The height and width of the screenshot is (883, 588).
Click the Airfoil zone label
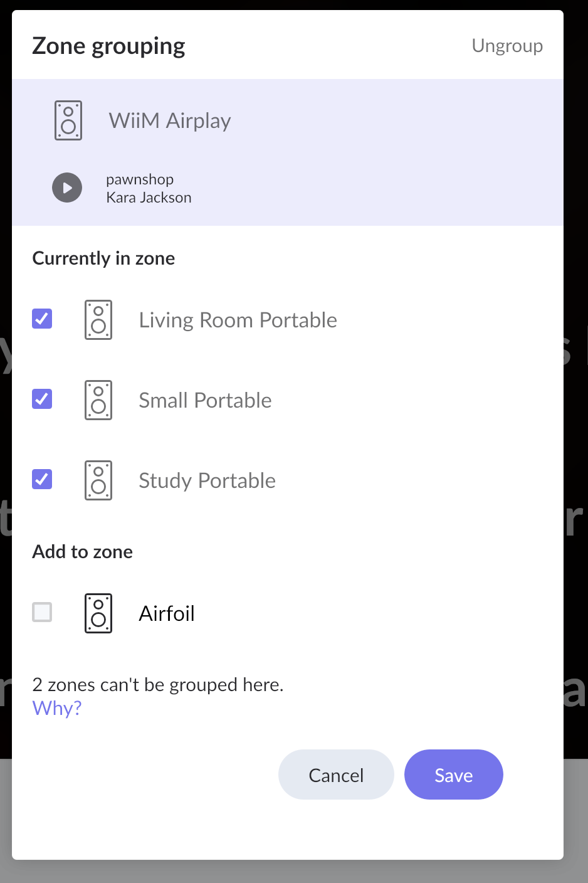pos(167,613)
